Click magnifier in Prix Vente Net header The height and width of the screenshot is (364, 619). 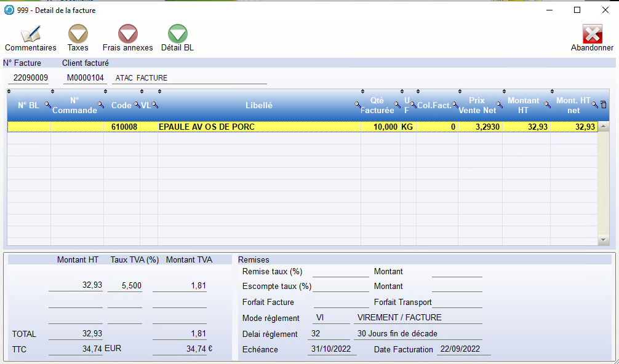(x=499, y=105)
